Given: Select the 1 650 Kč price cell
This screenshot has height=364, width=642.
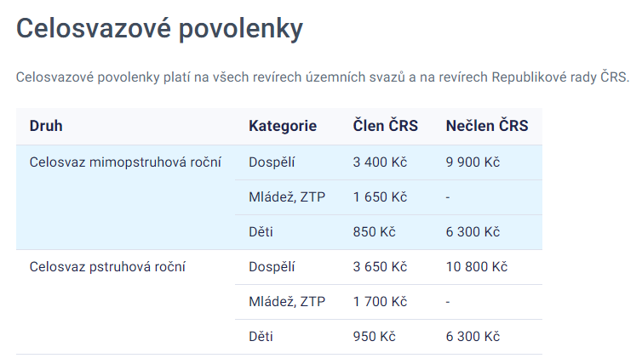Looking at the screenshot, I should click(x=380, y=196).
